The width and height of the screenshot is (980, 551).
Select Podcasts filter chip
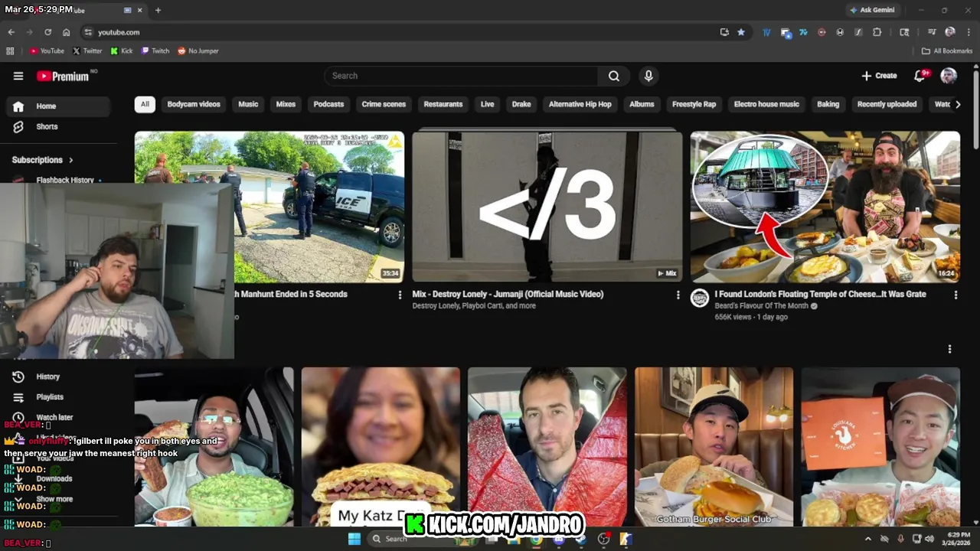pyautogui.click(x=328, y=104)
